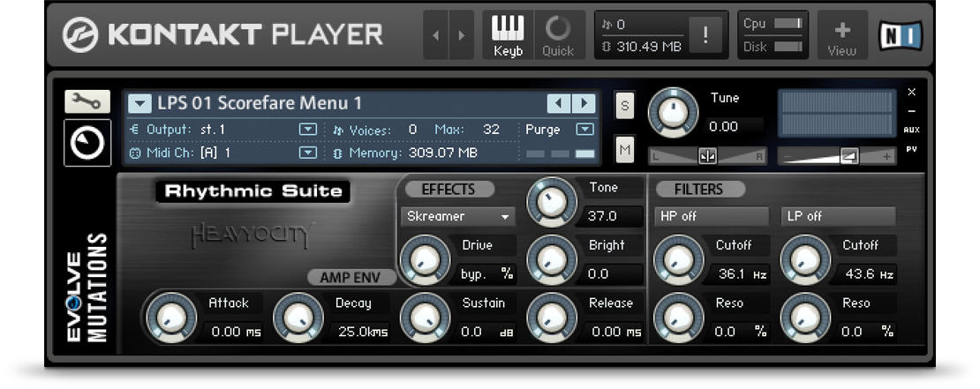The height and width of the screenshot is (389, 980).
Task: Open the Purge dropdown menu
Action: (x=584, y=129)
